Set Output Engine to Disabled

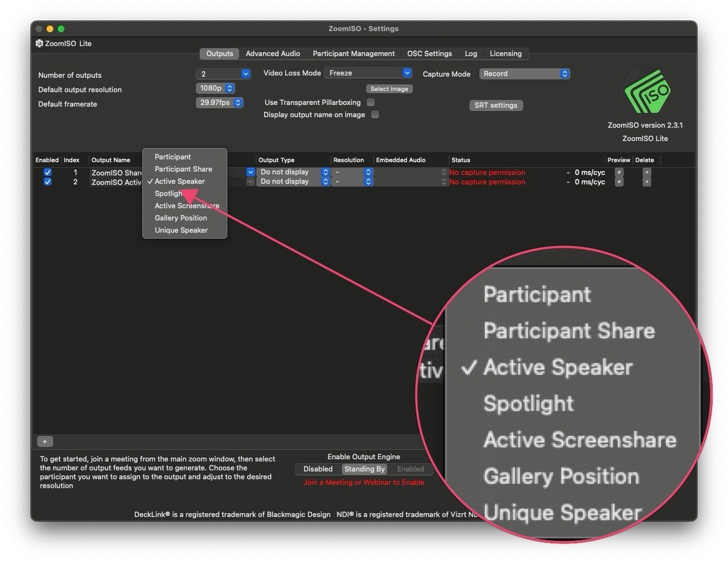coord(317,469)
